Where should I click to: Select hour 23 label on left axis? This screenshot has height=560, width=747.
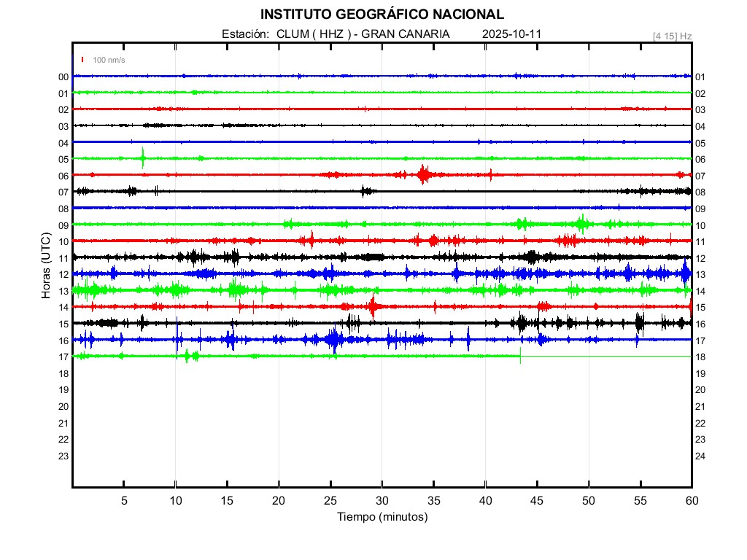(63, 456)
